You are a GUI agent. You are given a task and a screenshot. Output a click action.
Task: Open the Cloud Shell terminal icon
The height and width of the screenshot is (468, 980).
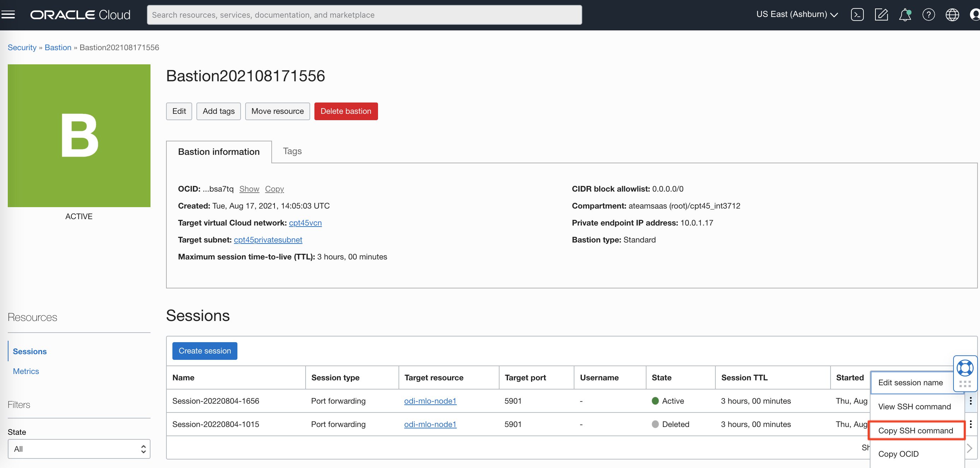(857, 14)
